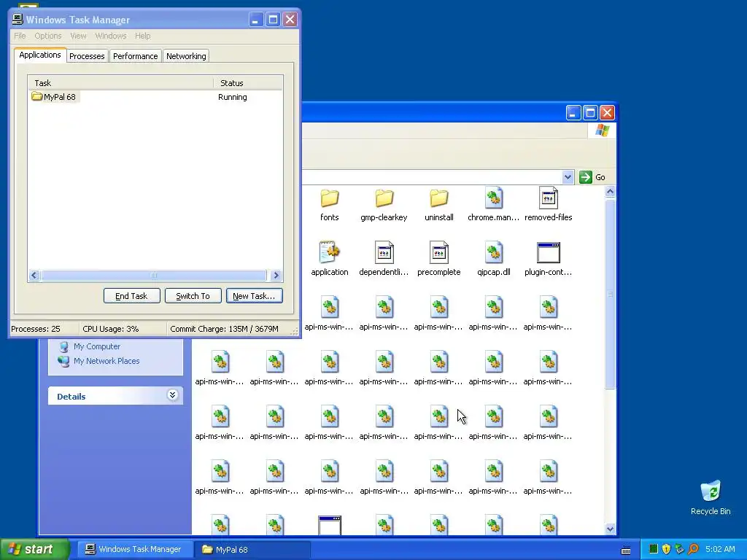Select the qipcap.dll file icon

[494, 252]
